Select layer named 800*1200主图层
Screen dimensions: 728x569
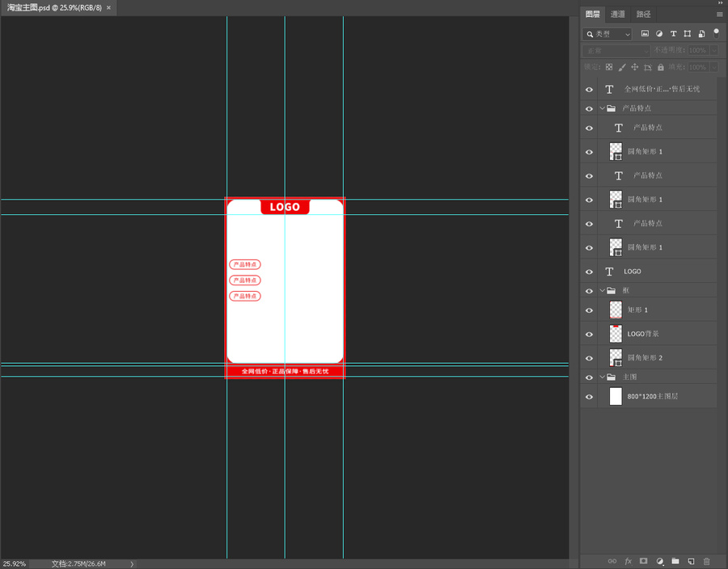pyautogui.click(x=653, y=397)
